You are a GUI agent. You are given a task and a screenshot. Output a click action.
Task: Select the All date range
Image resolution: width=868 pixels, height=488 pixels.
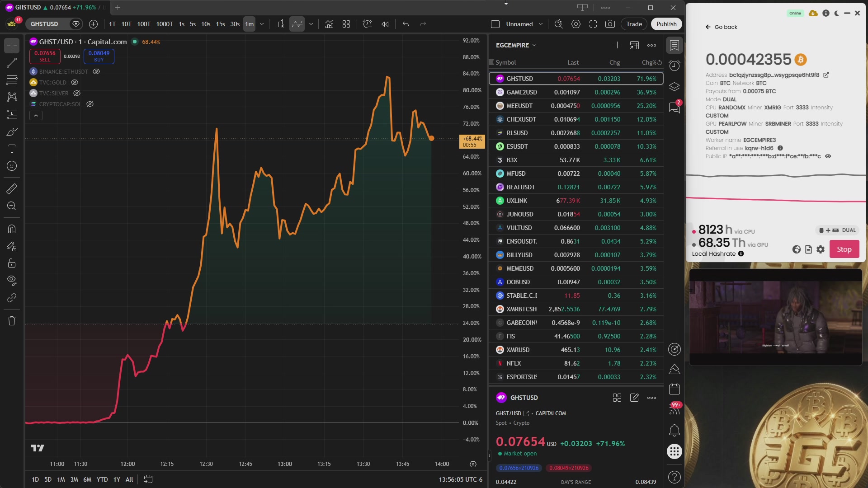coord(129,479)
